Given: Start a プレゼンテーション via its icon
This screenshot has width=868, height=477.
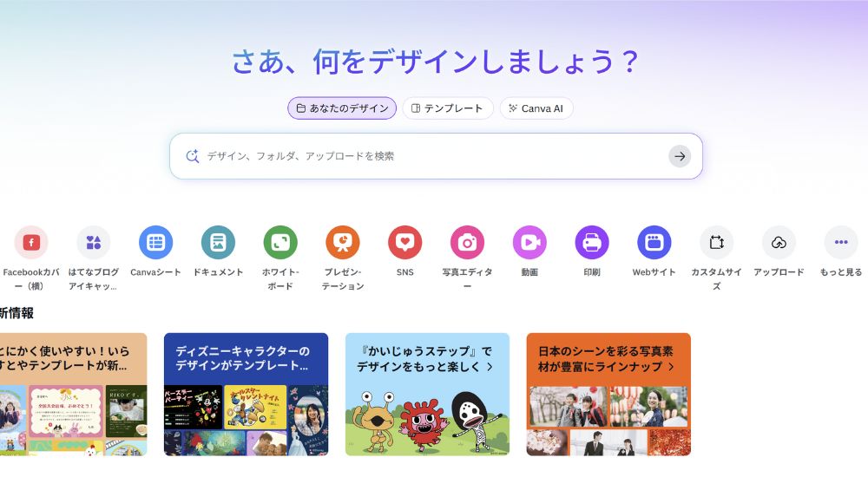Looking at the screenshot, I should pyautogui.click(x=343, y=242).
